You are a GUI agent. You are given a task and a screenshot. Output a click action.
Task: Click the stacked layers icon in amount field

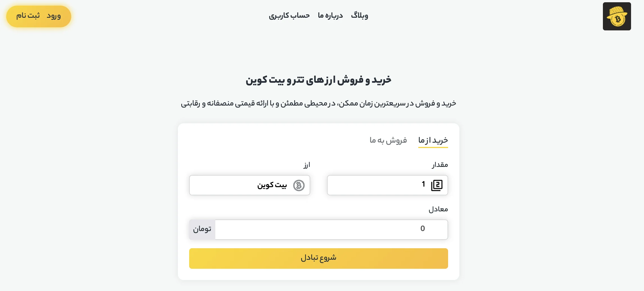pos(437,185)
